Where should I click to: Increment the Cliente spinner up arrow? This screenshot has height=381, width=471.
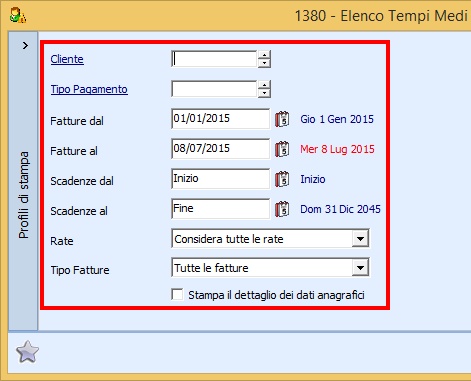(x=264, y=55)
